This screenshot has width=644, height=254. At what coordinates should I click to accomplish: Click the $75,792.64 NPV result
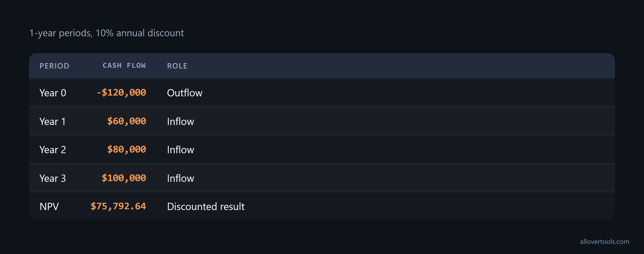(118, 206)
